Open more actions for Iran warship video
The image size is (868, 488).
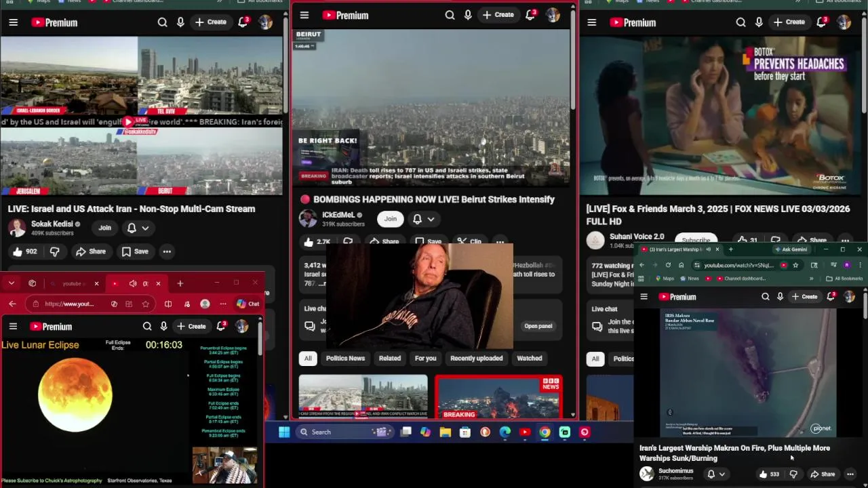850,474
